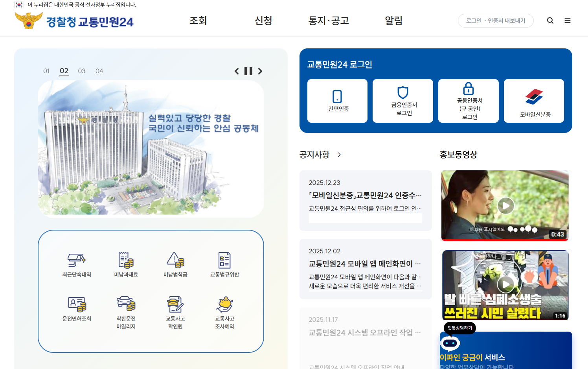Image resolution: width=588 pixels, height=369 pixels.
Task: Switch to banner slide 01
Action: tap(46, 71)
